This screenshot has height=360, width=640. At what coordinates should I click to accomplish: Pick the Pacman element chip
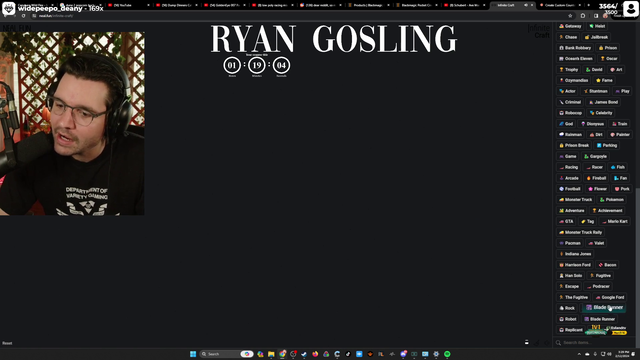(x=570, y=243)
